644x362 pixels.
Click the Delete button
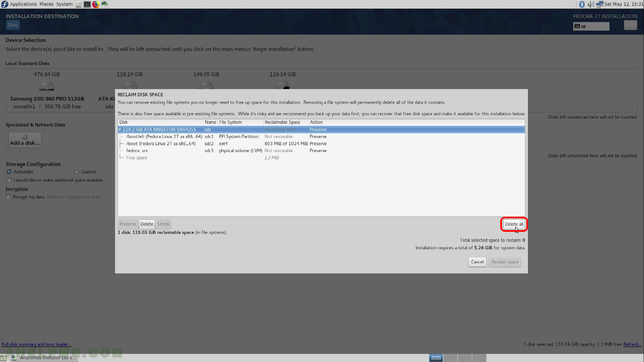[x=147, y=224]
